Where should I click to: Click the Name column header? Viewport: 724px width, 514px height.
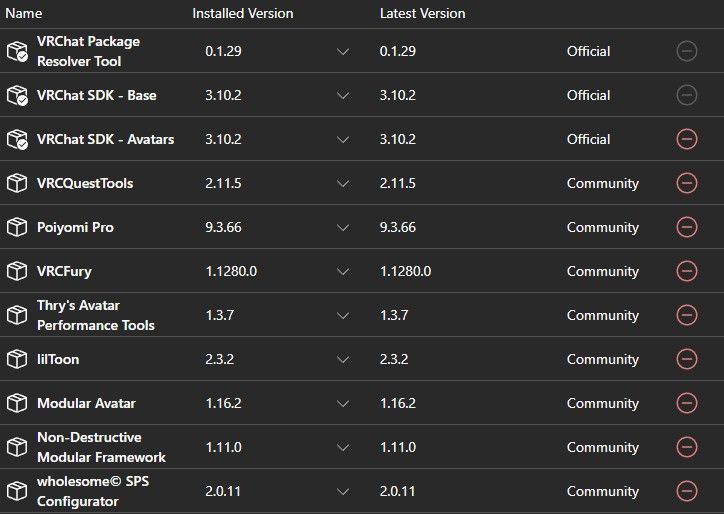click(x=24, y=13)
